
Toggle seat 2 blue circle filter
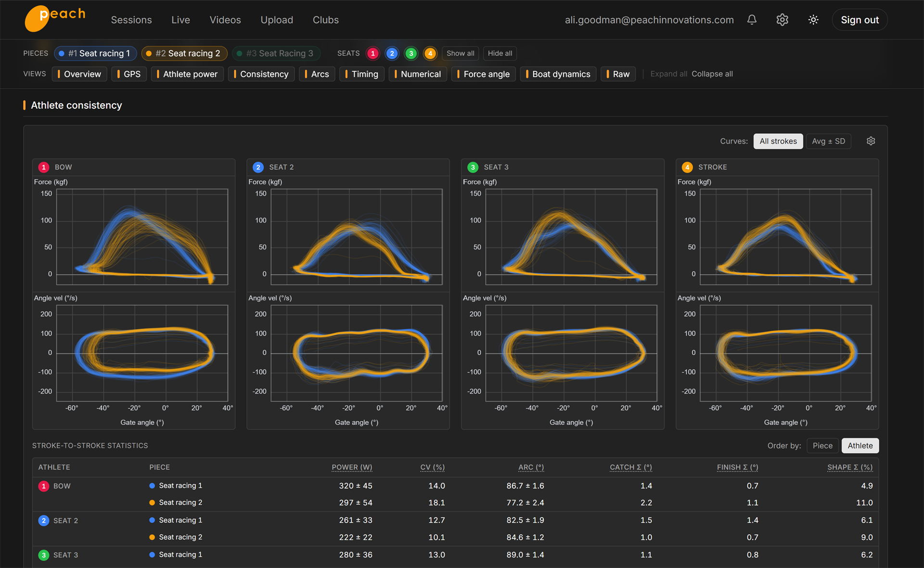coord(392,53)
